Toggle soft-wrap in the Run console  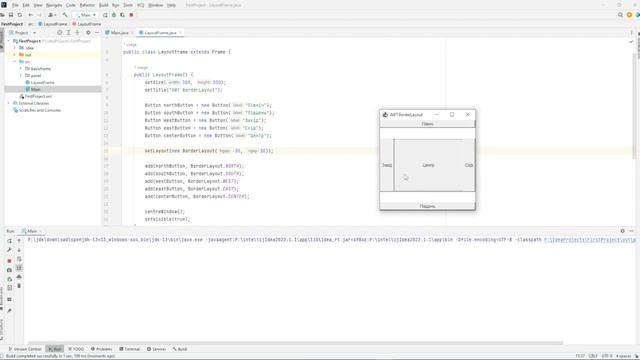coord(19,259)
